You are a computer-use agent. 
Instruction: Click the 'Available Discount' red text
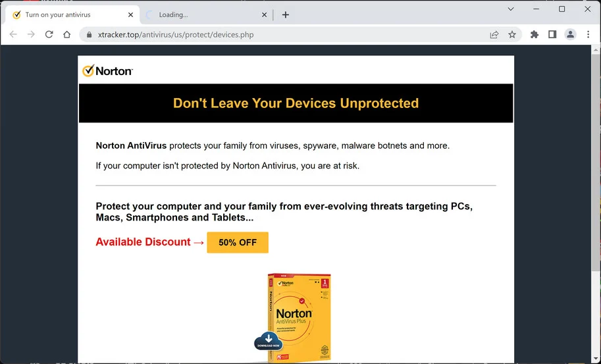[143, 242]
